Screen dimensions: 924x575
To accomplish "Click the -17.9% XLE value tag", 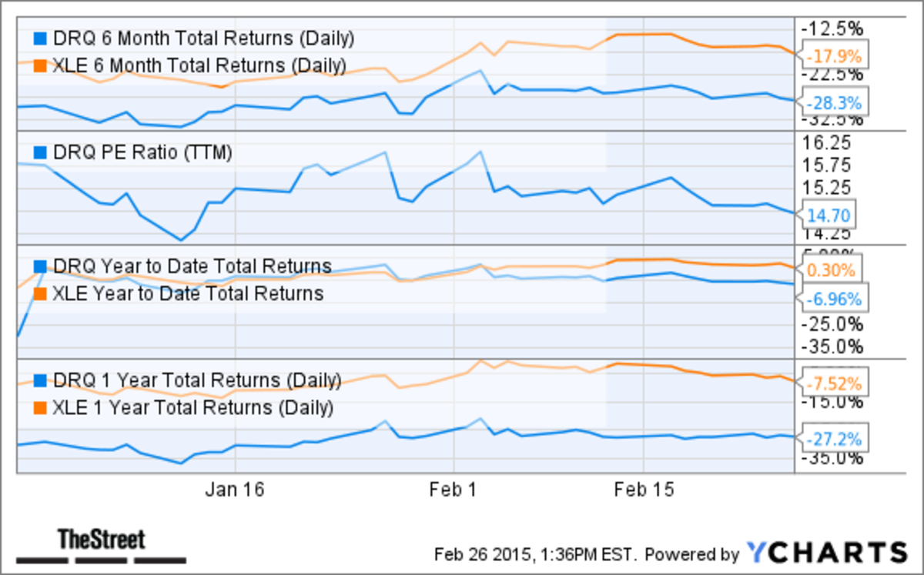I will tap(833, 55).
